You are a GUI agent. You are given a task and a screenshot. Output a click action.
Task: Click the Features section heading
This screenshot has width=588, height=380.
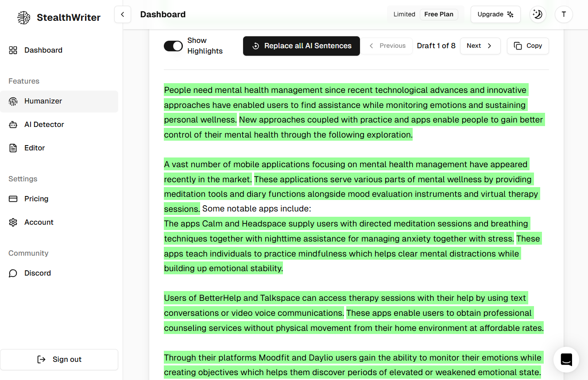pyautogui.click(x=24, y=81)
